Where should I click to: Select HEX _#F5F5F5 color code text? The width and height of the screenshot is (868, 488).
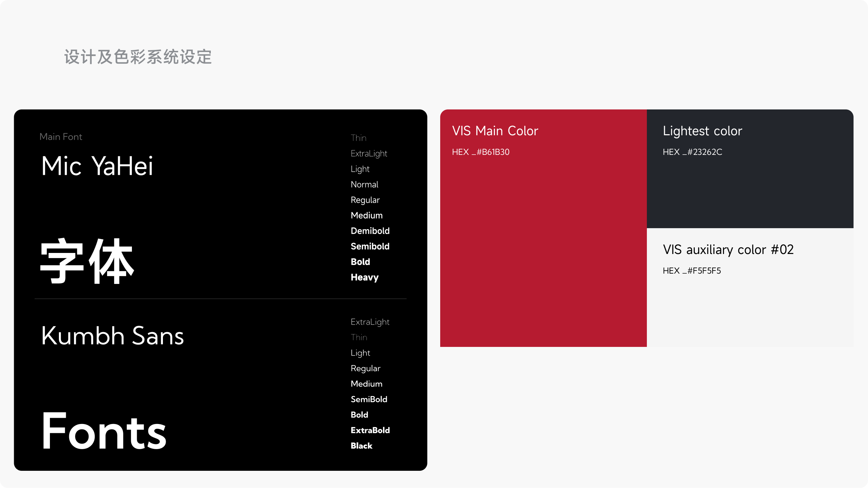pyautogui.click(x=692, y=271)
